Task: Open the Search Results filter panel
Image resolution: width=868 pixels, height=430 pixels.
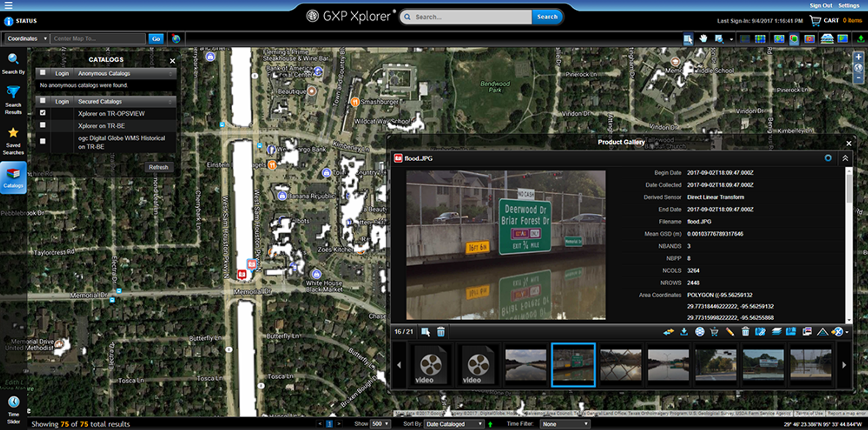Action: click(x=13, y=100)
